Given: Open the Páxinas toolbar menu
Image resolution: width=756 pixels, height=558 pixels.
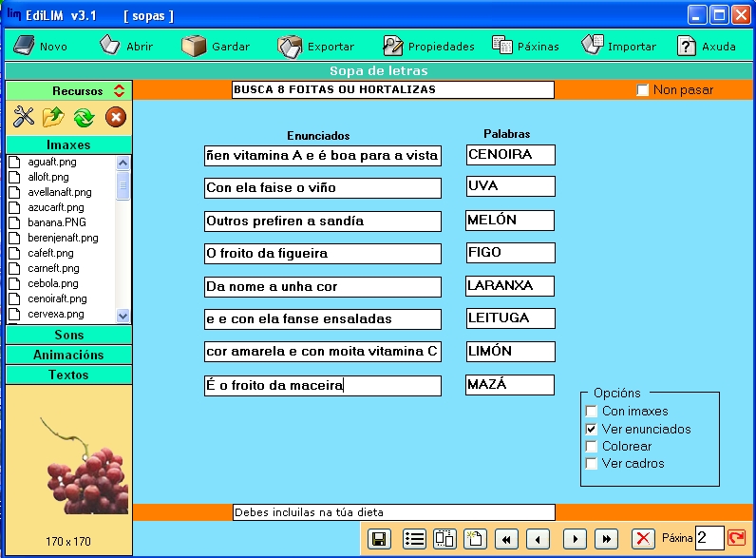Looking at the screenshot, I should coord(525,46).
